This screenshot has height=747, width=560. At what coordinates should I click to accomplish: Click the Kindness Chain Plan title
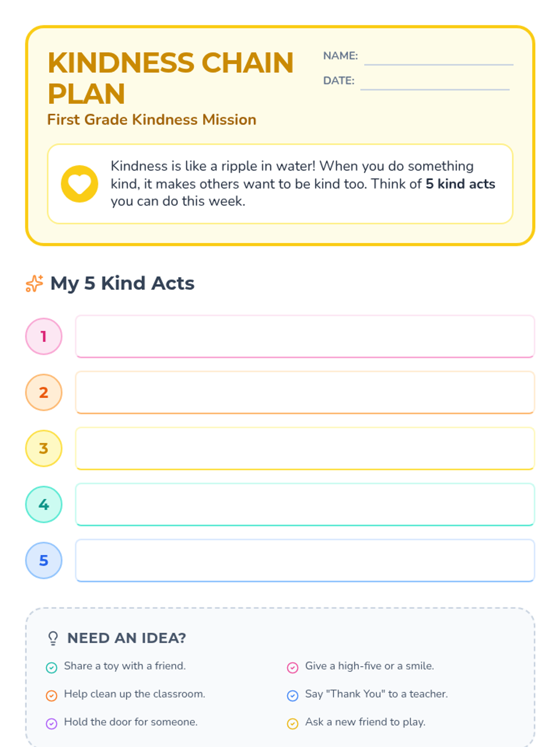tap(171, 78)
